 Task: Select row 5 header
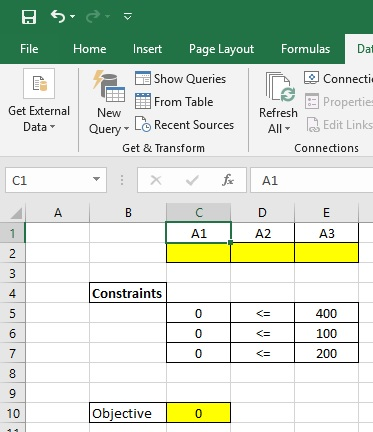coord(12,314)
